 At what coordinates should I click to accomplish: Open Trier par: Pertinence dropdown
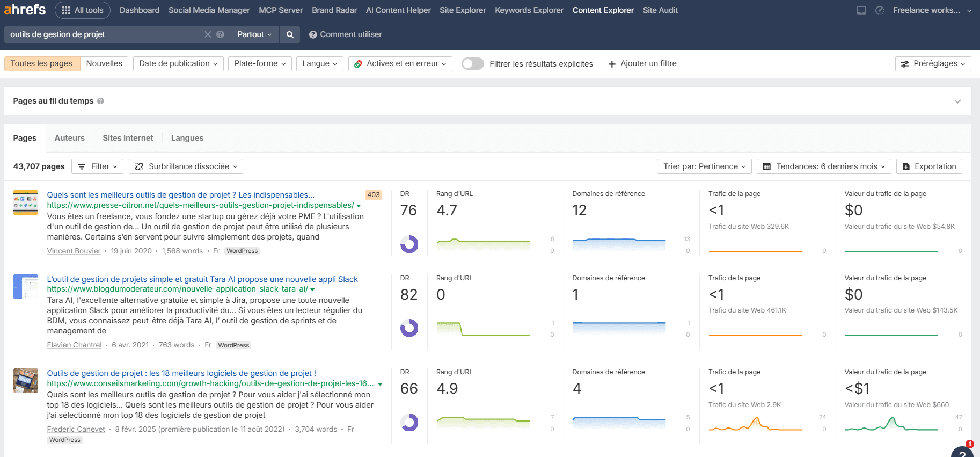pos(705,166)
